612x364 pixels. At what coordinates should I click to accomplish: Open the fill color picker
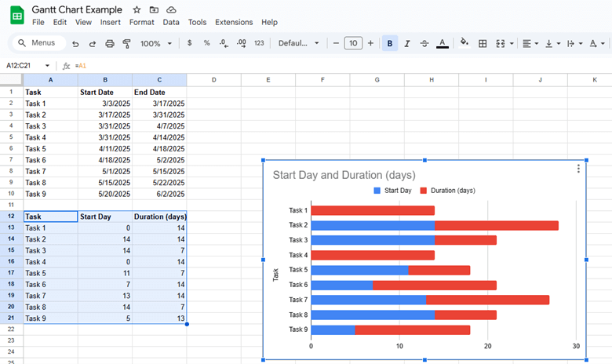click(464, 43)
